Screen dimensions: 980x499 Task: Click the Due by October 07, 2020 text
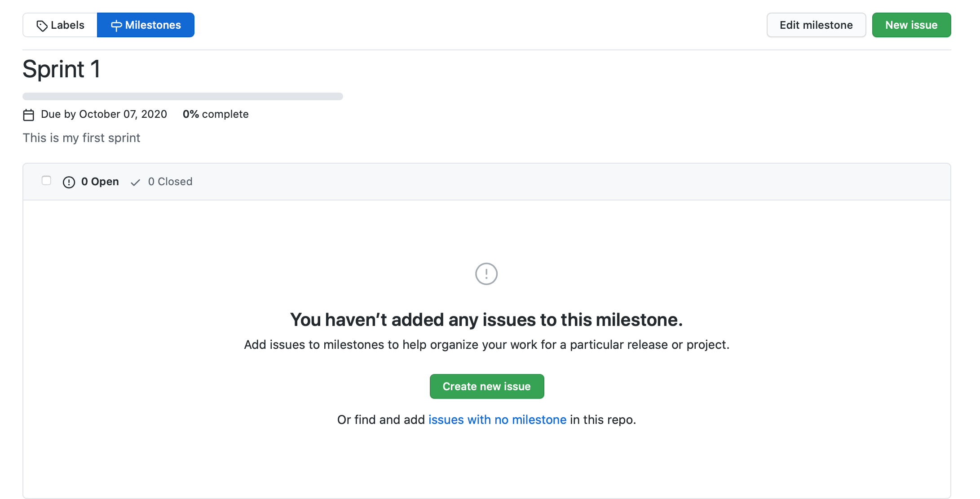tap(104, 114)
